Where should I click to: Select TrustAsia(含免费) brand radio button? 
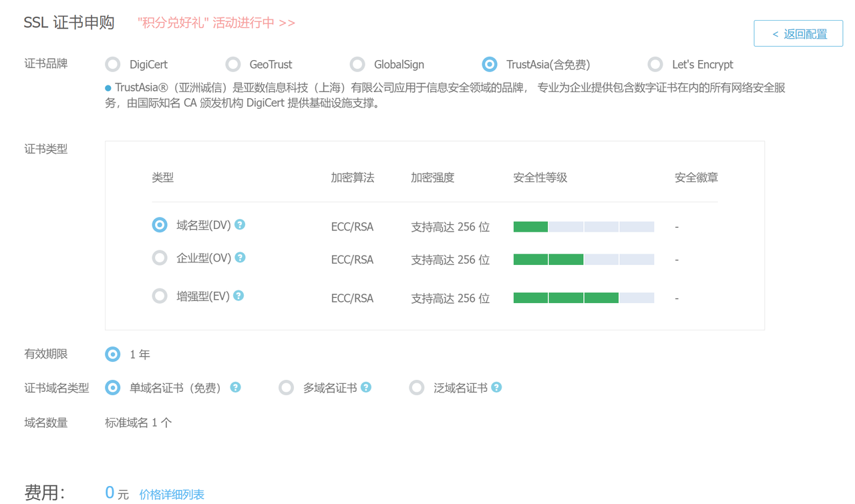(x=490, y=64)
